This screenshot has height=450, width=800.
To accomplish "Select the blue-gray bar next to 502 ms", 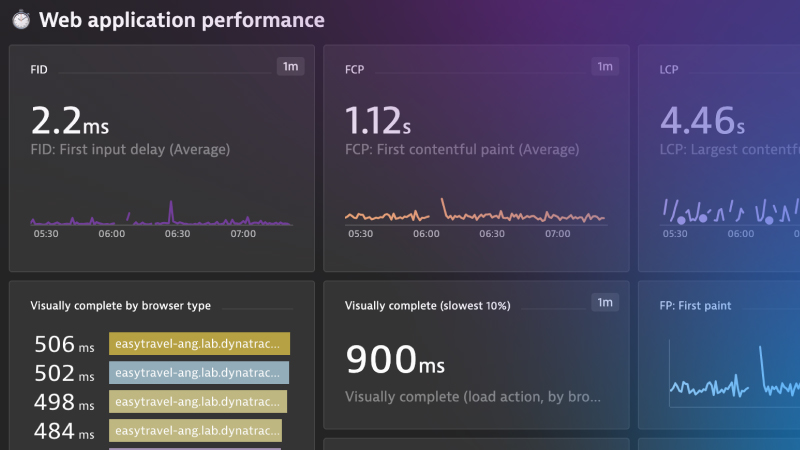I will pyautogui.click(x=198, y=373).
